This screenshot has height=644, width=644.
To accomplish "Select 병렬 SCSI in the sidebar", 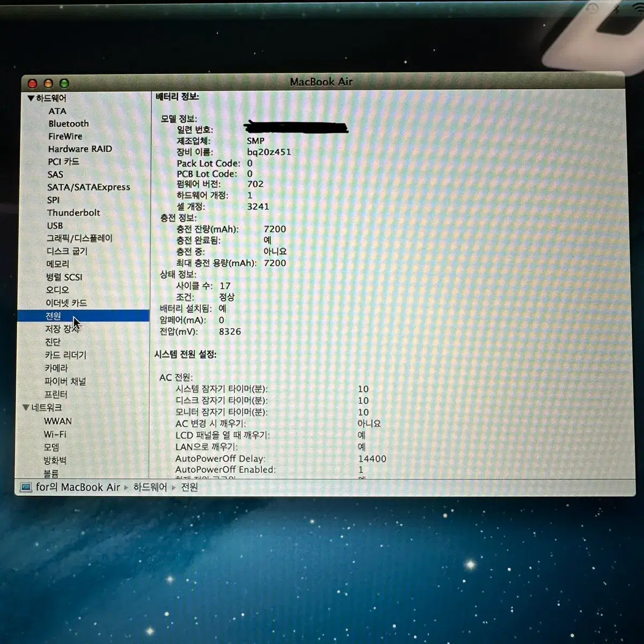I will point(64,277).
